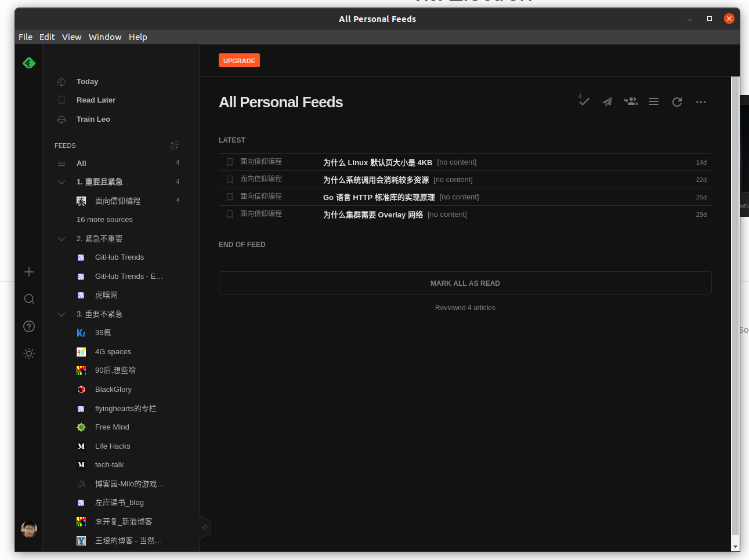Bookmark the Overlay 网络 article
749x560 pixels.
[230, 214]
